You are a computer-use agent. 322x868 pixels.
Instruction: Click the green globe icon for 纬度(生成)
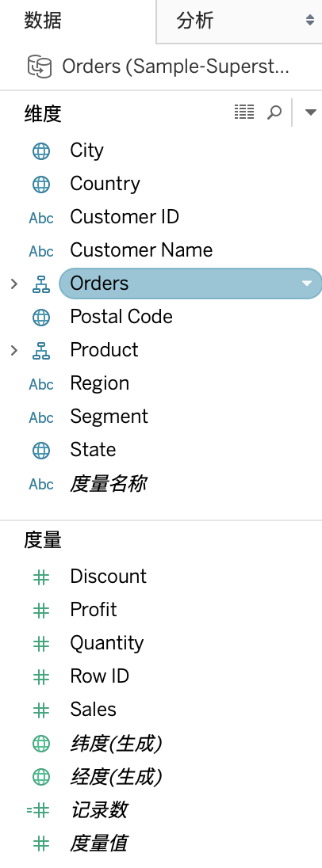point(41,744)
